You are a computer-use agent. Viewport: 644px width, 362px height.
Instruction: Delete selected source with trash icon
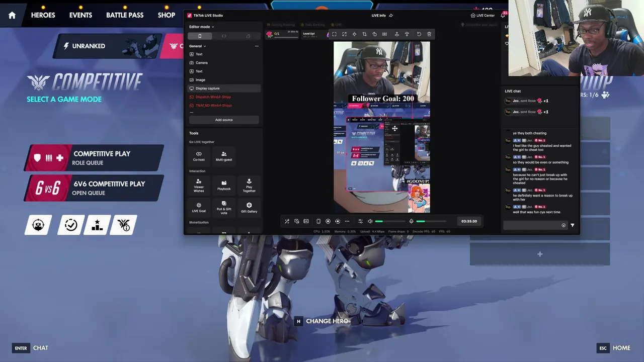[x=429, y=34]
